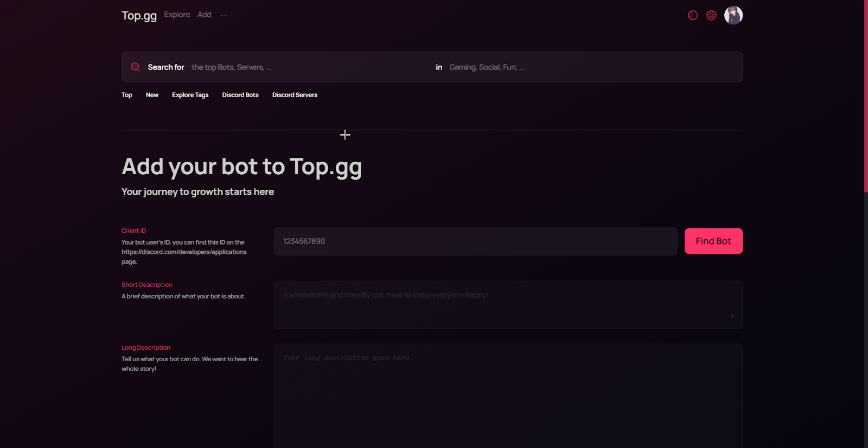Focus the Long Description text area
Viewport: 868px width, 448px height.
(508, 396)
